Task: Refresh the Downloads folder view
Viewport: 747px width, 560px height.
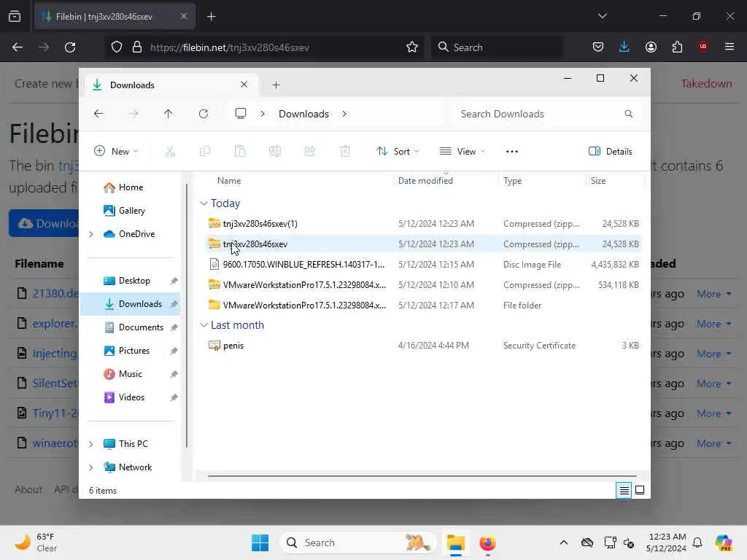Action: 204,114
